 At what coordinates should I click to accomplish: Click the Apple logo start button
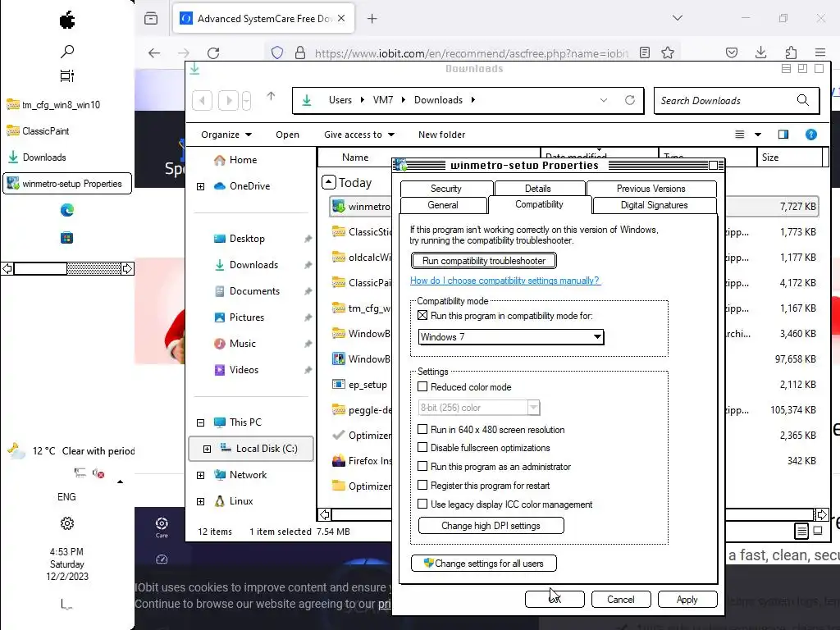click(67, 21)
